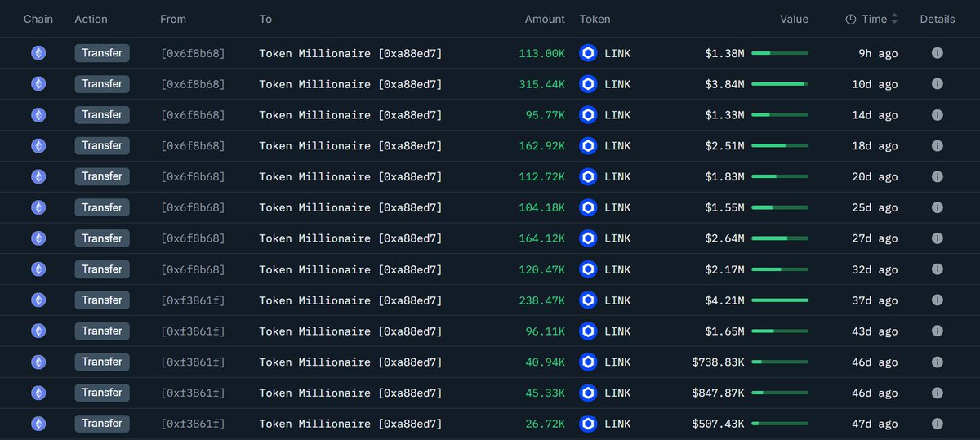Click info icon for 113.00K LINK transfer
Screen dimensions: 980x440
(937, 53)
